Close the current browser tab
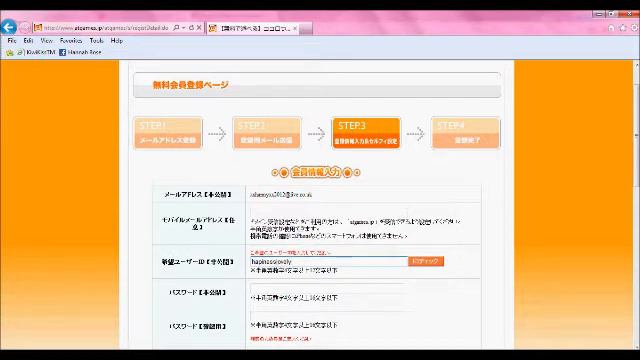The height and width of the screenshot is (360, 640). click(x=295, y=28)
